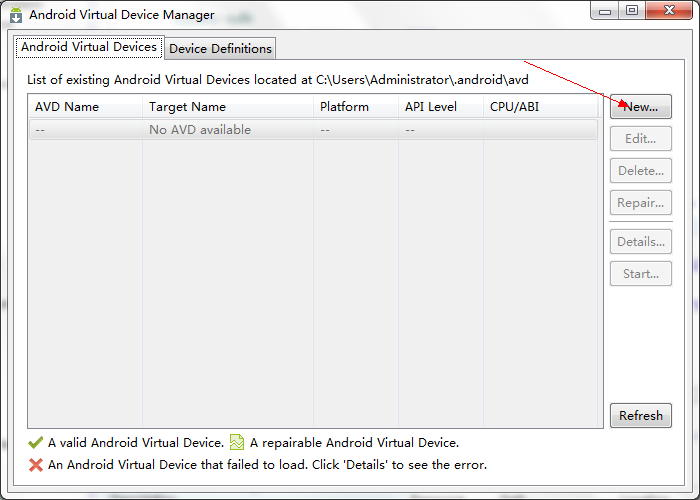Click the Platform column header
This screenshot has height=500, width=700.
tap(356, 107)
